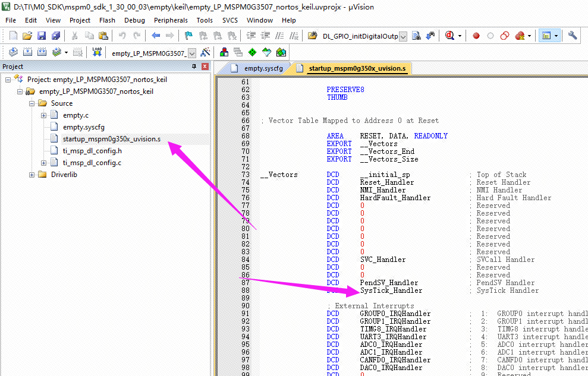Toggle enable/disable breakpoint
This screenshot has width=588, height=376.
click(x=490, y=36)
